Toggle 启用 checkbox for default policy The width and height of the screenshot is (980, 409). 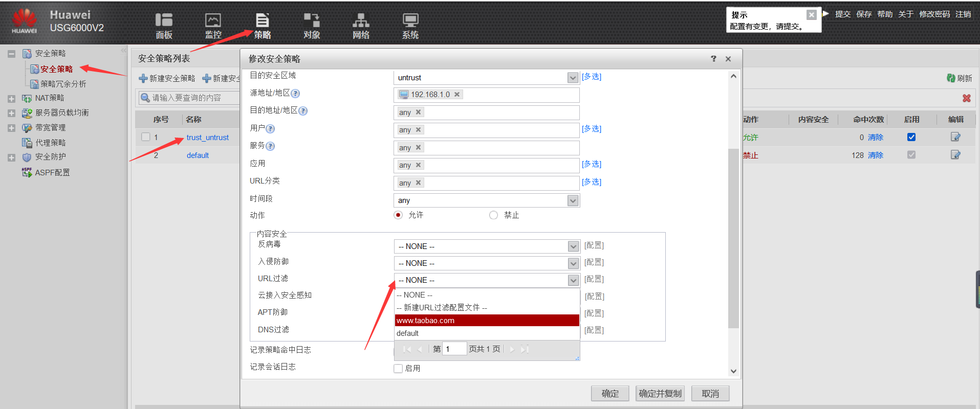tap(911, 155)
